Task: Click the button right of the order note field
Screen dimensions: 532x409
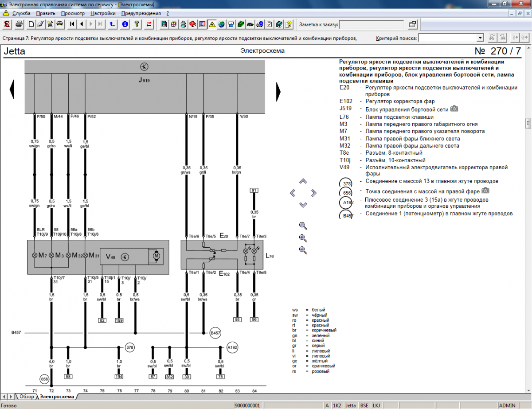Action: click(413, 24)
